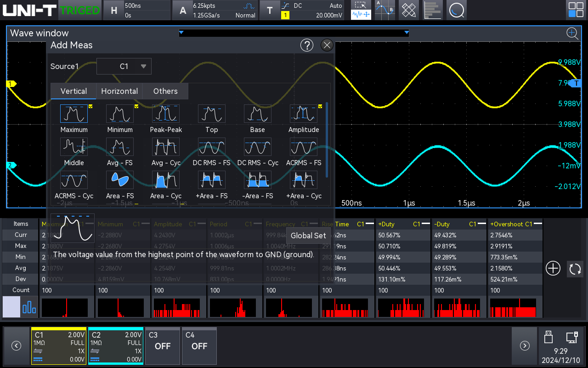
Task: Add the Area - FS measurement
Action: click(120, 180)
